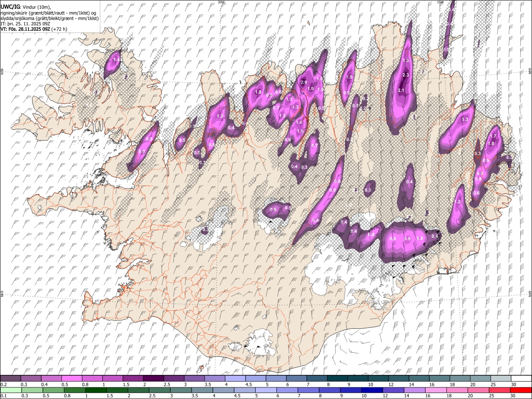Click the 0.2 label in snow legend
The height and width of the screenshot is (399, 532).
point(3,384)
